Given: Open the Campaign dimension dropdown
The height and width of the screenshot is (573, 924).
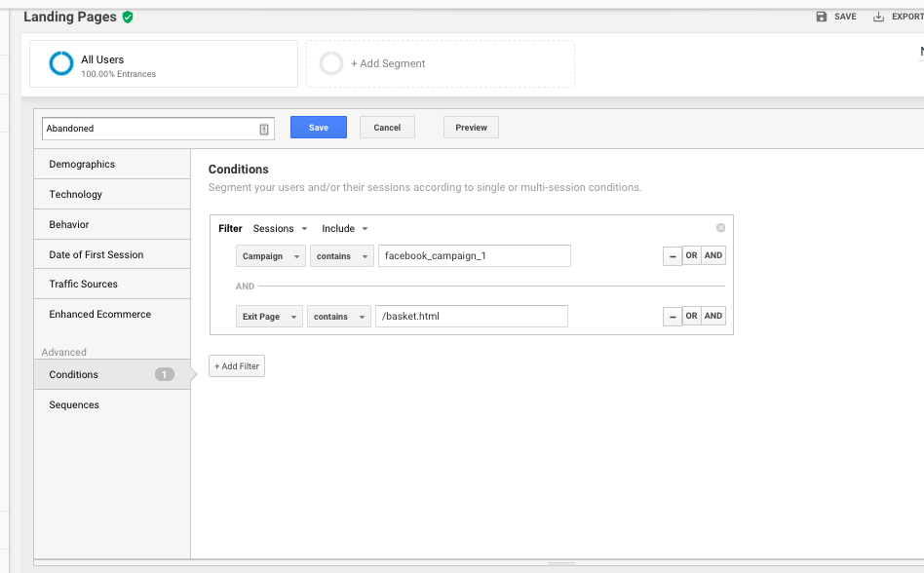Looking at the screenshot, I should [271, 256].
